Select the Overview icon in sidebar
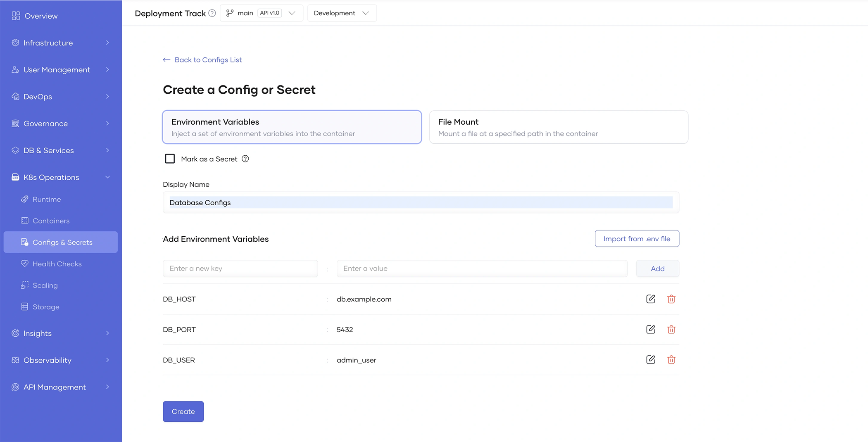This screenshot has width=868, height=442. tap(16, 16)
